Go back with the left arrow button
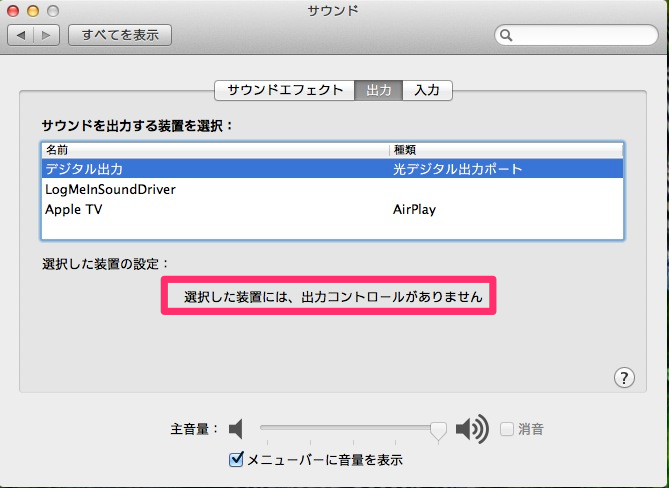Viewport: 669px width, 488px height. (20, 35)
